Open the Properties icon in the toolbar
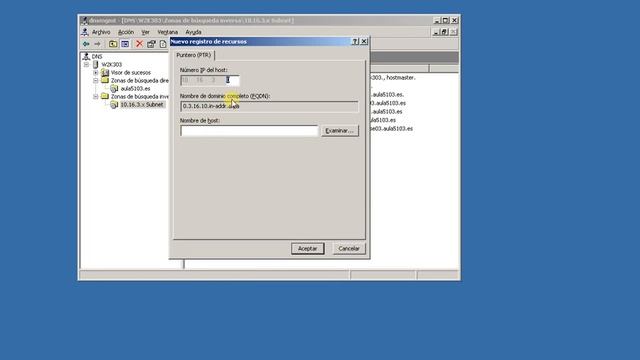Screen dimensions: 640x360 [x=151, y=44]
